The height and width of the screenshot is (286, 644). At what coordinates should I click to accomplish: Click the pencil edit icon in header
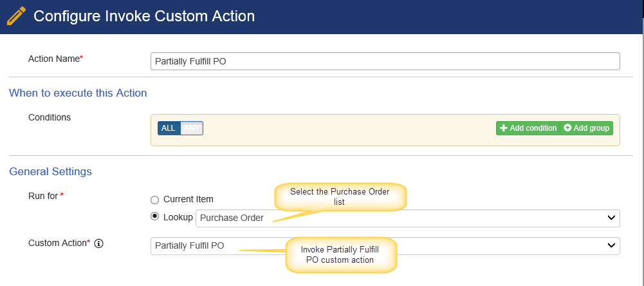click(16, 17)
